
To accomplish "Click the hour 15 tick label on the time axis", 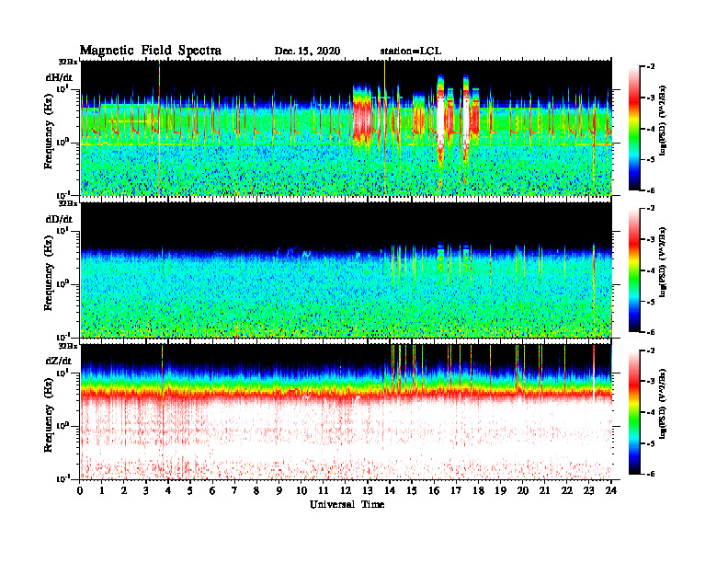I will click(412, 491).
